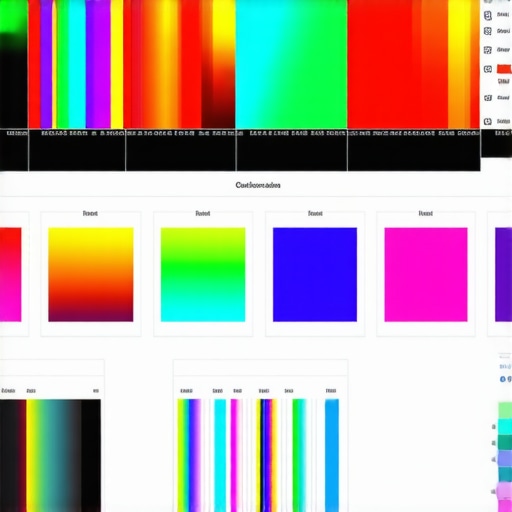Viewport: 512px width, 512px height.
Task: Select the lime-to-cyan gradient card
Action: pos(203,275)
